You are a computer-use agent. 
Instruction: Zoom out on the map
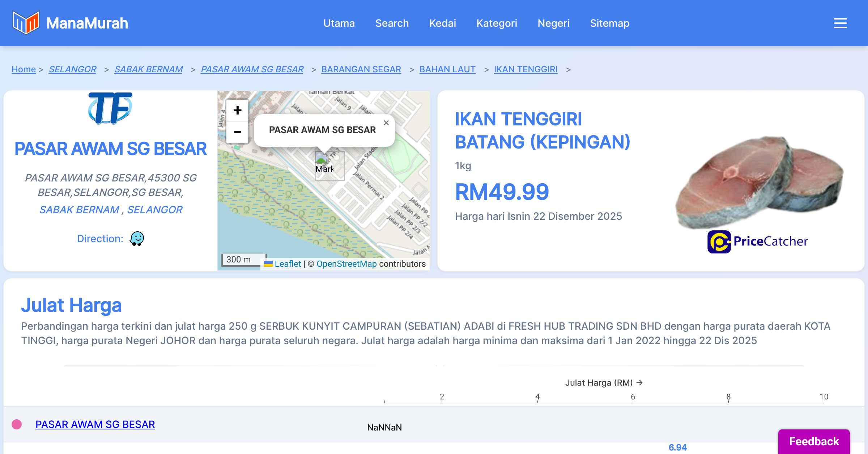237,132
